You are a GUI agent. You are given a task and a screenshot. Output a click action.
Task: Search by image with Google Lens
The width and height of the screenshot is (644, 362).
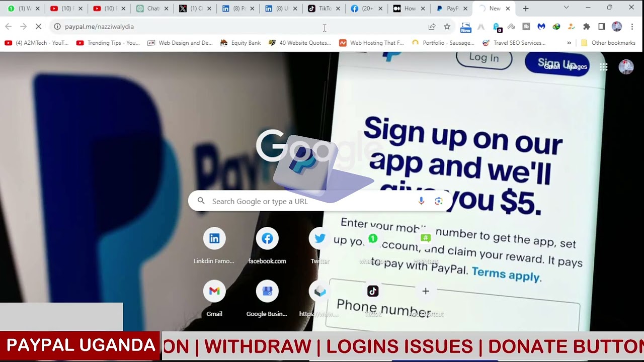[x=439, y=201]
